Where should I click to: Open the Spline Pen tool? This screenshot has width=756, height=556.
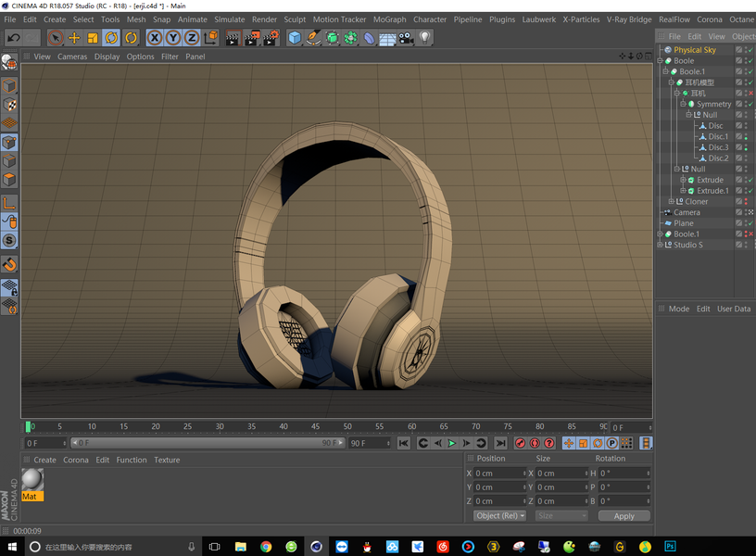coord(313,38)
